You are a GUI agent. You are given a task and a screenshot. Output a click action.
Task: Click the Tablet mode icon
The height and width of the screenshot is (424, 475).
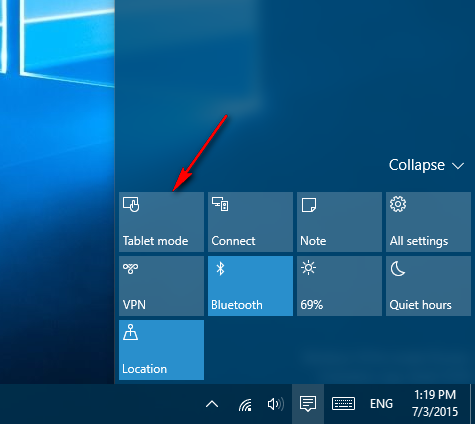click(131, 204)
